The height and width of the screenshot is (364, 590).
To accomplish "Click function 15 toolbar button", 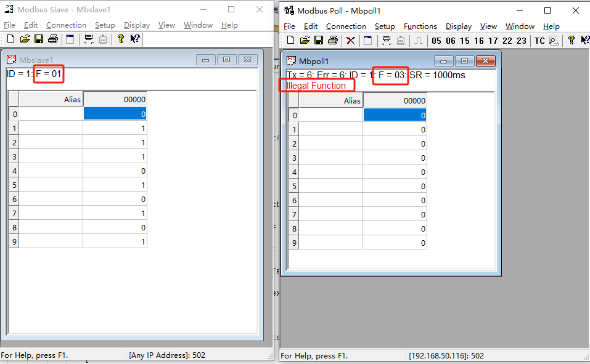I will [465, 41].
